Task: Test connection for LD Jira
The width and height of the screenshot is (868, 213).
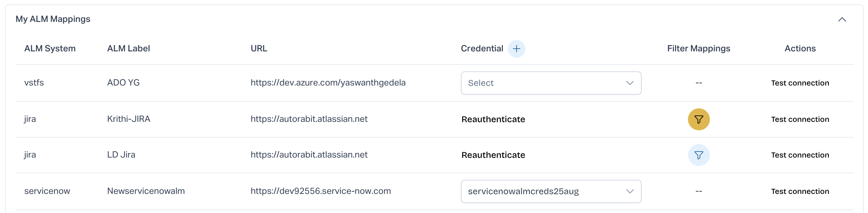Action: coord(800,155)
